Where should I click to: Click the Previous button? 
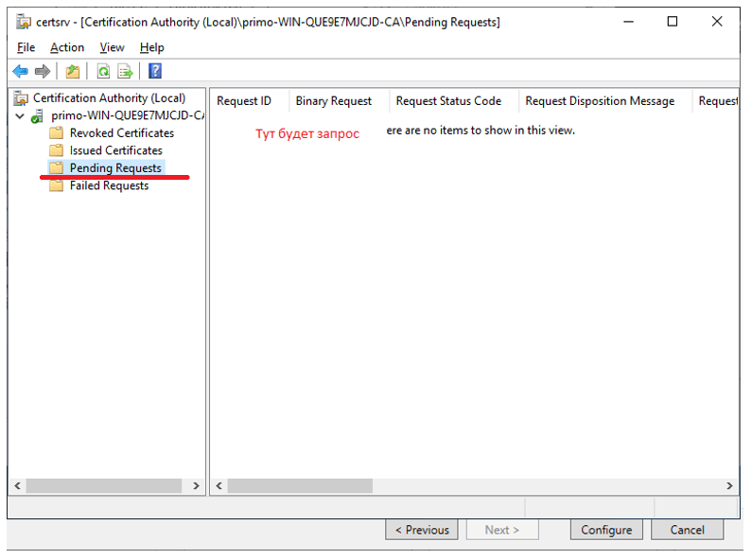click(422, 530)
